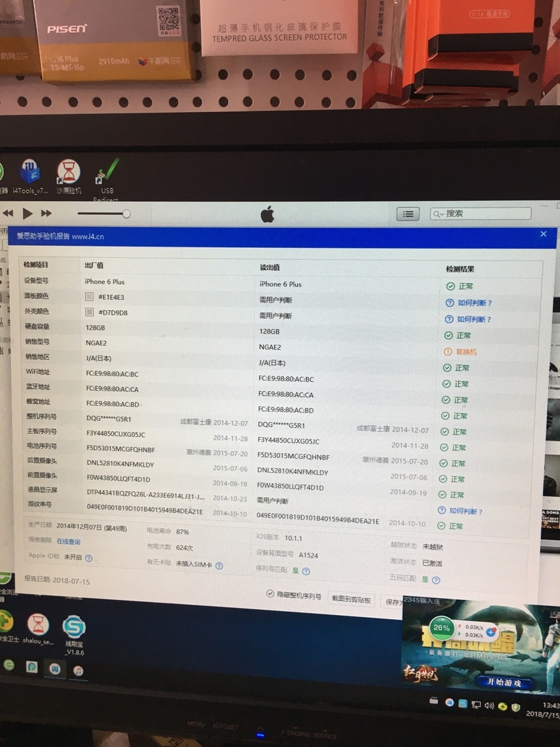Click the iTunes rewind button
The image size is (560, 747).
8,213
